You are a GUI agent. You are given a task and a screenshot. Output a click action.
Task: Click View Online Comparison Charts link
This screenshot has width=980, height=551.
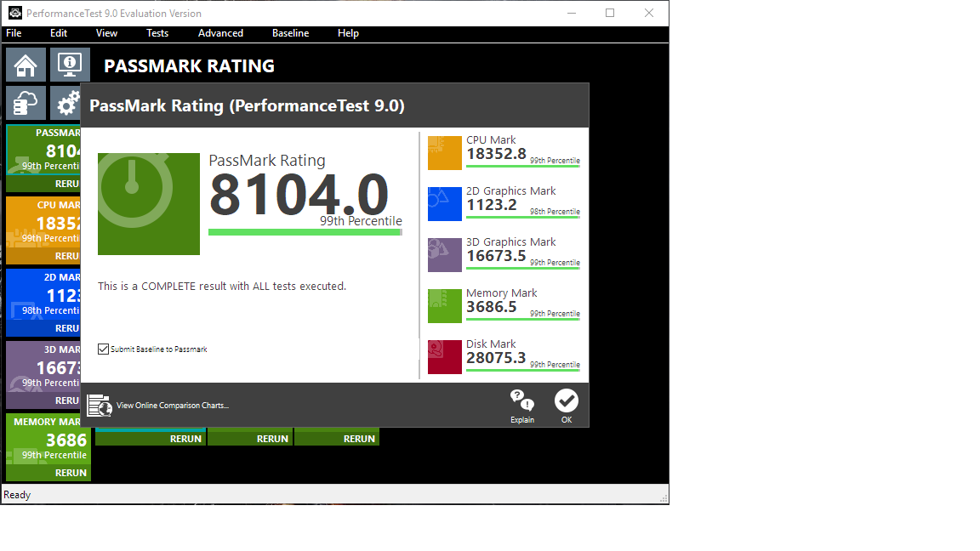(x=173, y=406)
